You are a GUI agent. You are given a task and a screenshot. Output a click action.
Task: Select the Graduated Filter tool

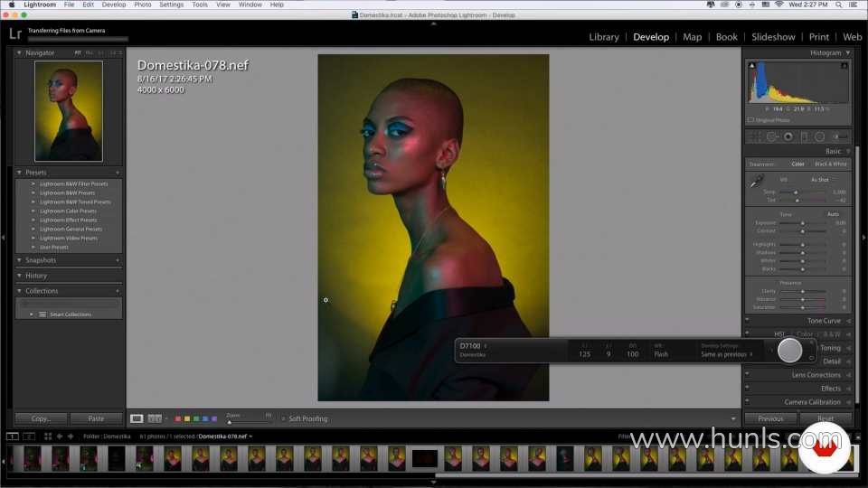coord(804,136)
